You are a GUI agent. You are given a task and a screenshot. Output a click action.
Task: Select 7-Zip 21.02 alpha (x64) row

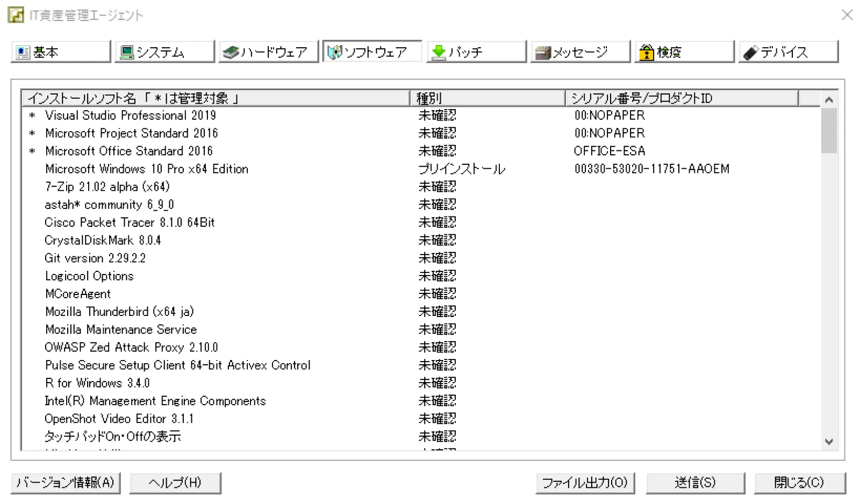pos(421,186)
